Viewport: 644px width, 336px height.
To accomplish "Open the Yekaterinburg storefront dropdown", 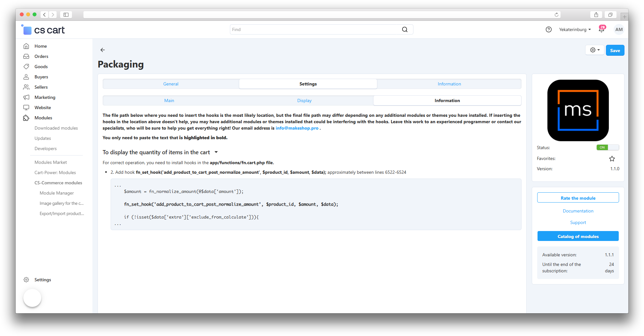I will (x=575, y=29).
